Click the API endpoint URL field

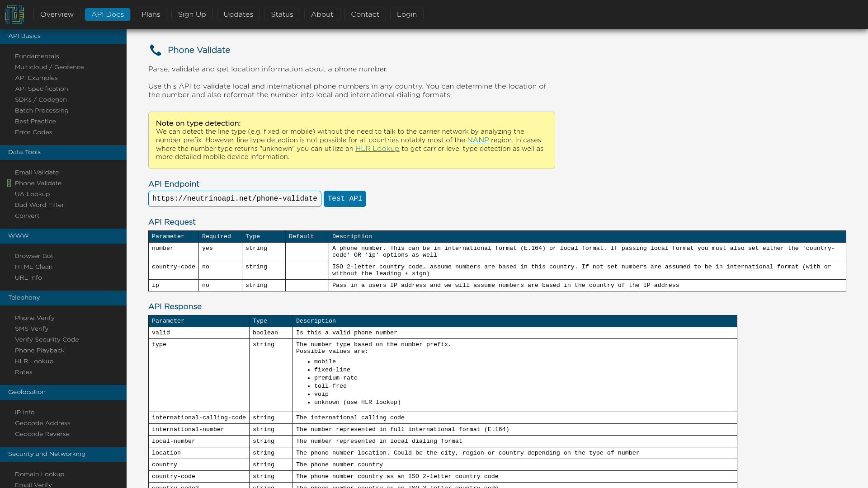235,199
